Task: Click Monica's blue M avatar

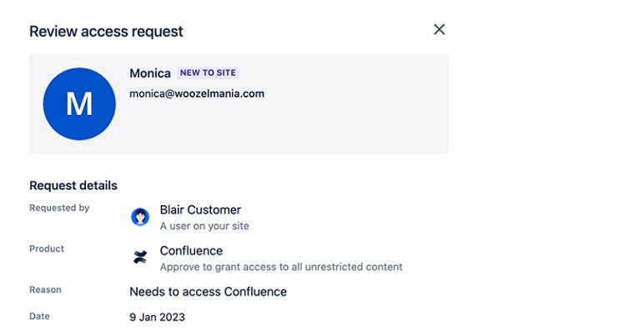Action: (79, 104)
